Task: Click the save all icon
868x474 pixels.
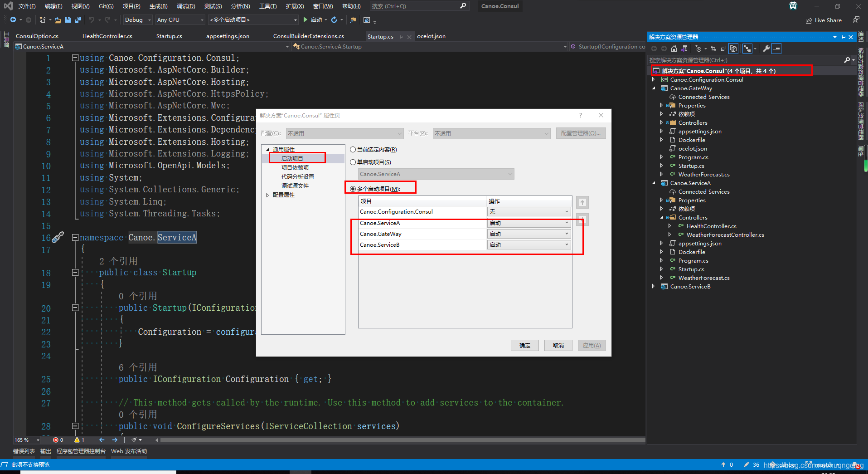Action: pos(78,20)
